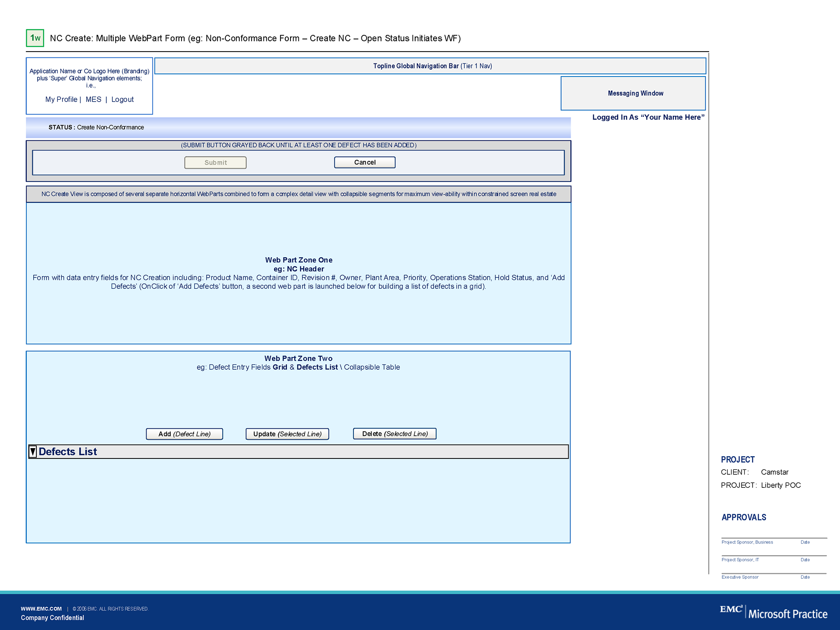Image resolution: width=840 pixels, height=630 pixels.
Task: Click the green 1w page badge
Action: pyautogui.click(x=35, y=38)
